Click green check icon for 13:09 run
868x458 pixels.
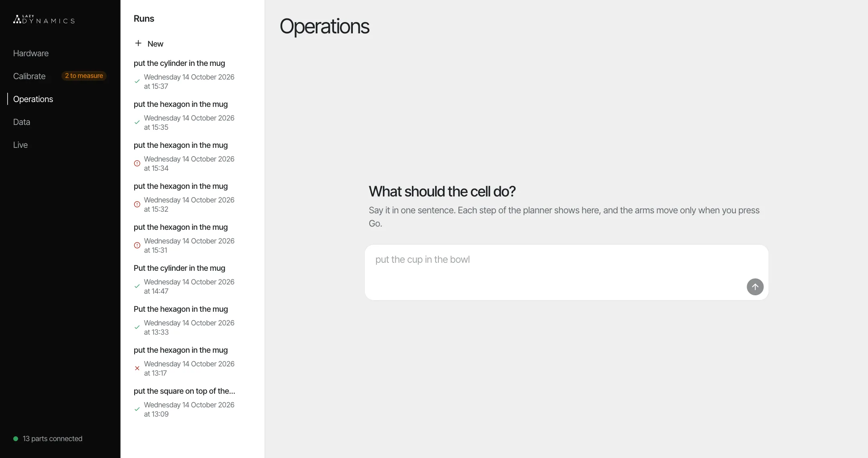point(137,409)
